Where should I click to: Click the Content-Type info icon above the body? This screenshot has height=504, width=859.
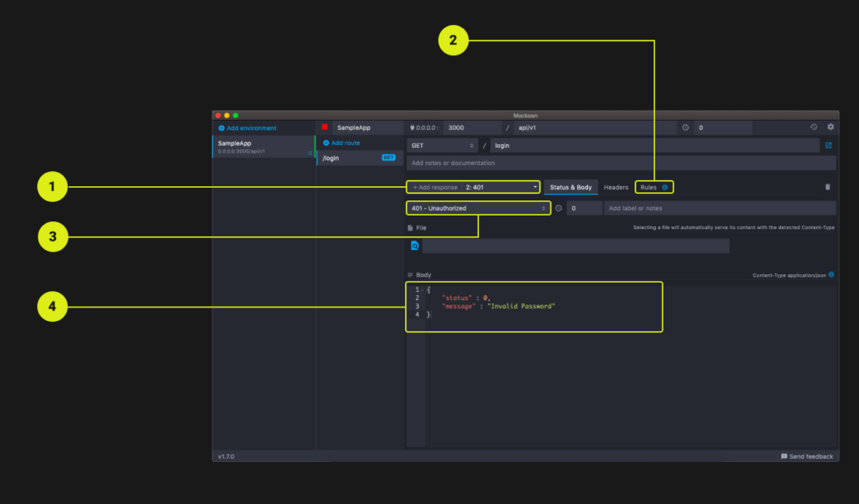click(x=831, y=274)
